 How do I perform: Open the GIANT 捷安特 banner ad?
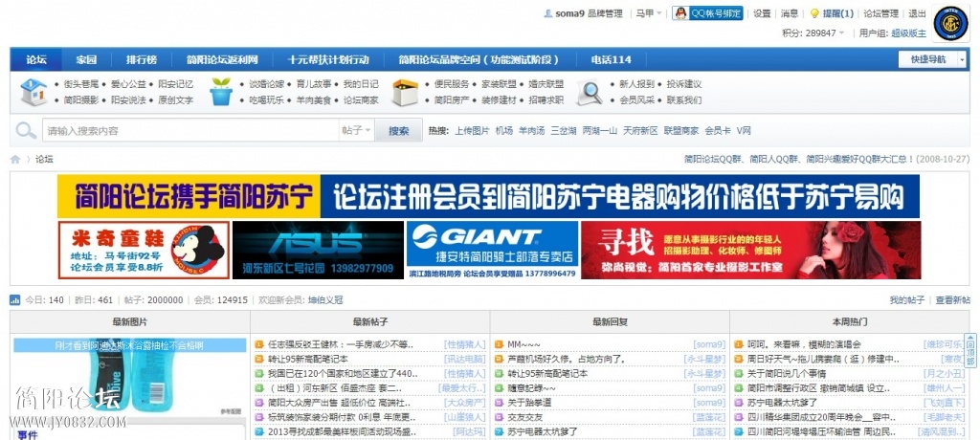pyautogui.click(x=493, y=251)
